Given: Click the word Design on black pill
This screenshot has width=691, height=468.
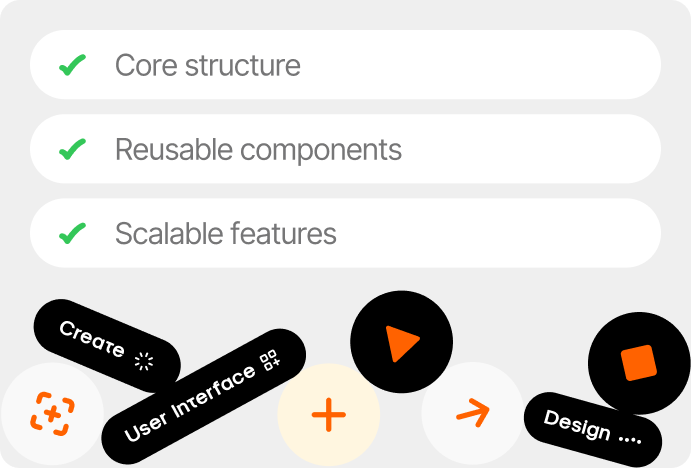Looking at the screenshot, I should pos(577,425).
